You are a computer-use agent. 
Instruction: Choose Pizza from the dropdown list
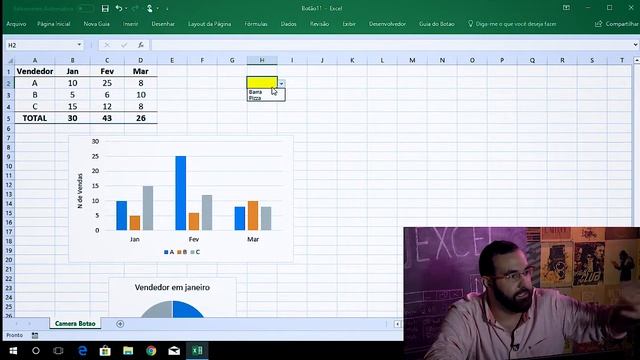266,98
